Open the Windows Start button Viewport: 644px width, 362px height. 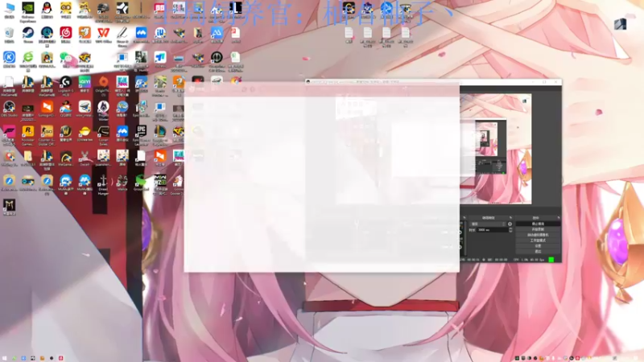(5, 358)
